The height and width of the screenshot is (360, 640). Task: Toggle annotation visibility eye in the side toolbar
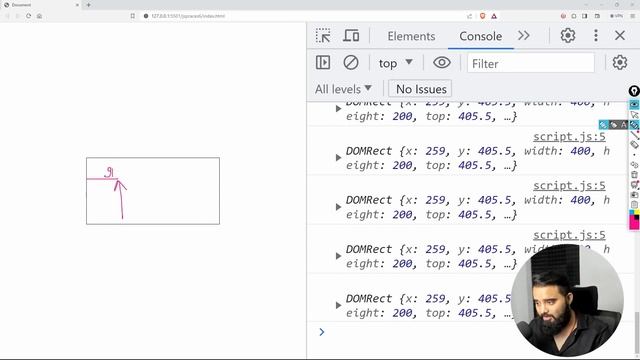pyautogui.click(x=634, y=104)
